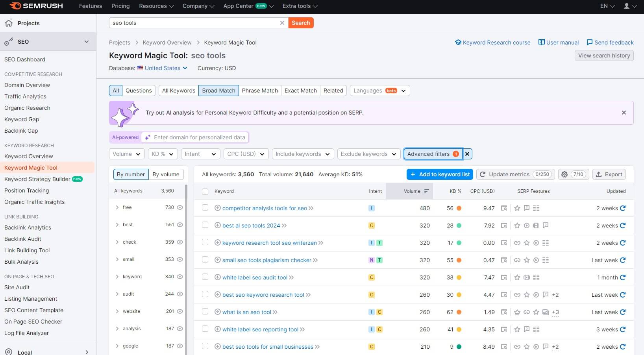Check white label seo audit tool row
The height and width of the screenshot is (355, 644).
pos(205,277)
